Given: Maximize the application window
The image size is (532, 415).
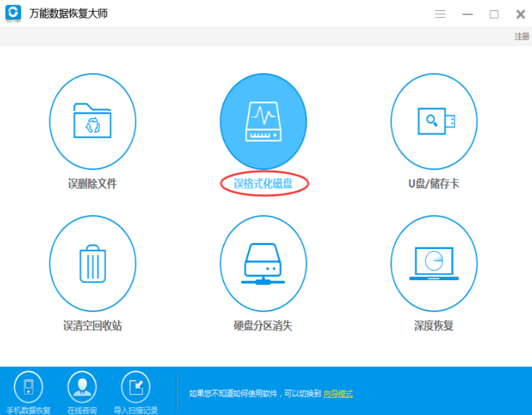Looking at the screenshot, I should [x=494, y=14].
